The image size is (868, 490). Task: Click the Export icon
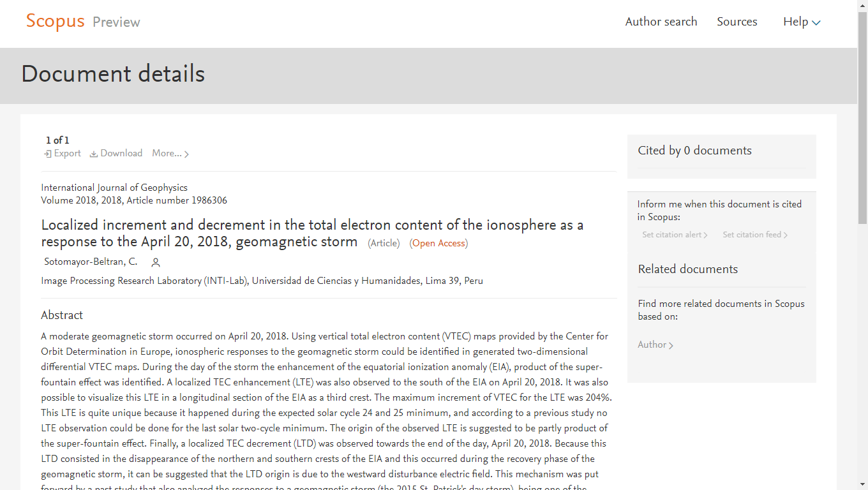point(48,154)
